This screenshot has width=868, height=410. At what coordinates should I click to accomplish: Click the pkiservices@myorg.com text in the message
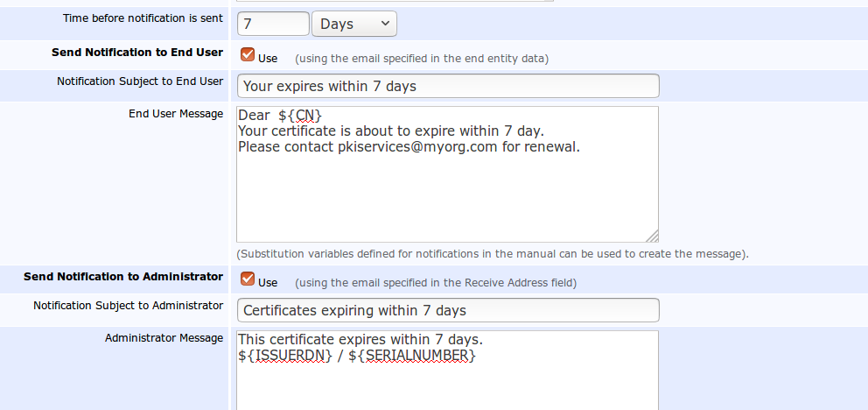click(417, 146)
